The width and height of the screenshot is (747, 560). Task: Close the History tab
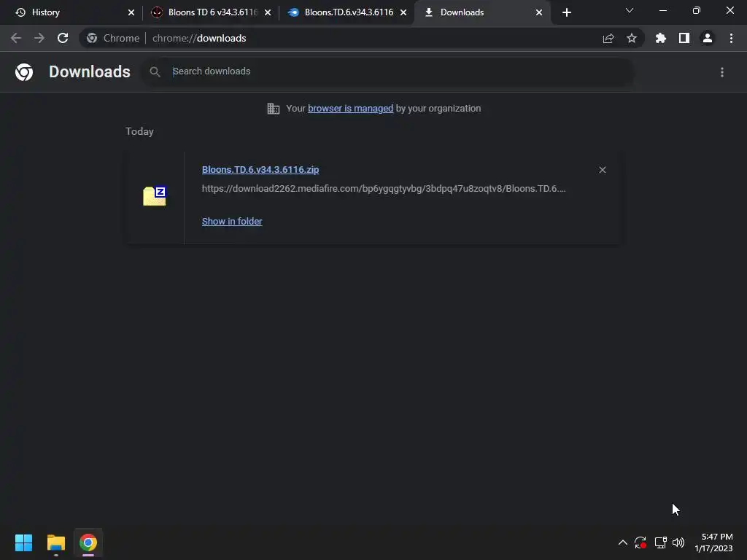[x=131, y=12]
